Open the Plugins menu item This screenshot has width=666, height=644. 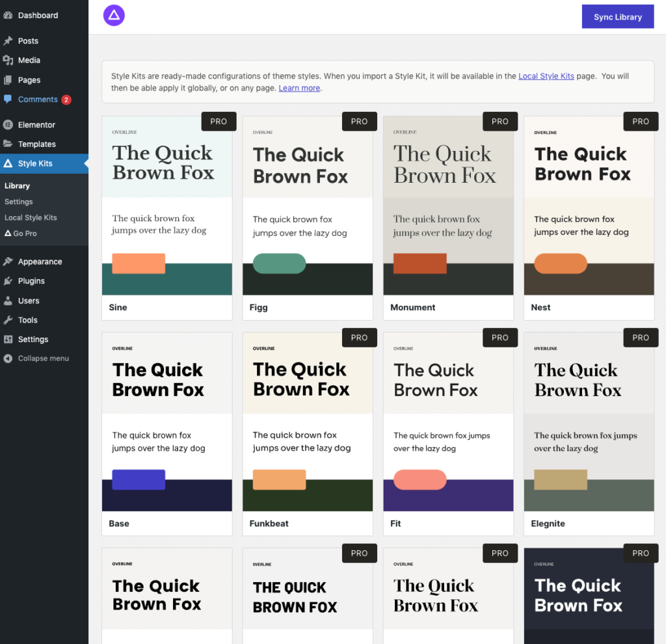[x=44, y=281]
